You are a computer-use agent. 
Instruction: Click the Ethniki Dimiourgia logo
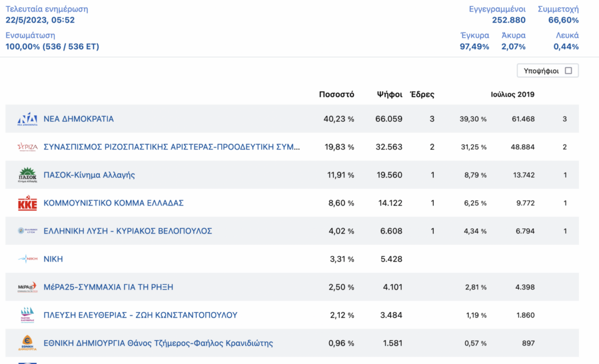tap(27, 343)
